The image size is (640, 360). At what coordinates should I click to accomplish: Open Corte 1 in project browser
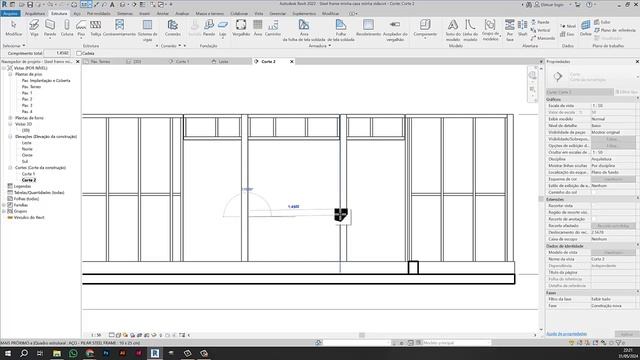coord(28,174)
